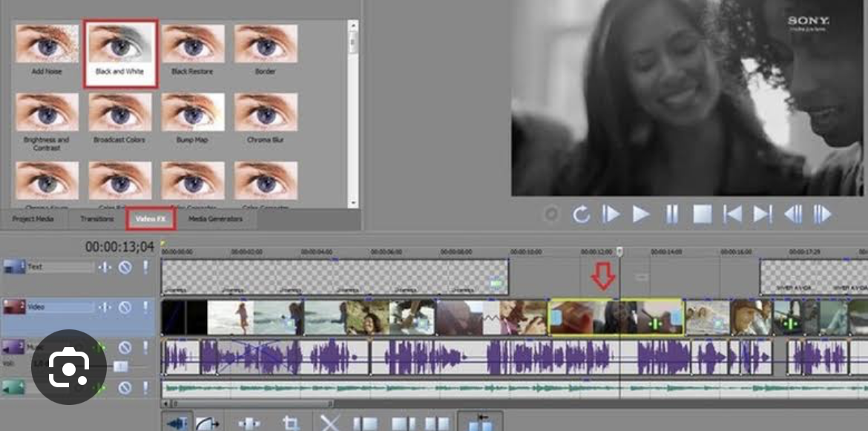Click the ruler mark 00:00:04:00
The height and width of the screenshot is (431, 868).
[x=316, y=251]
